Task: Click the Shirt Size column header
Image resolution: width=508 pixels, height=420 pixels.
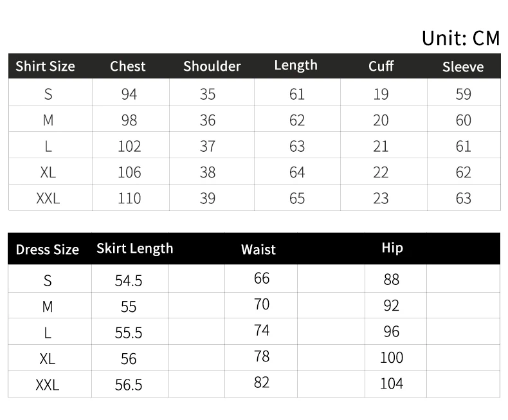Action: [x=45, y=66]
